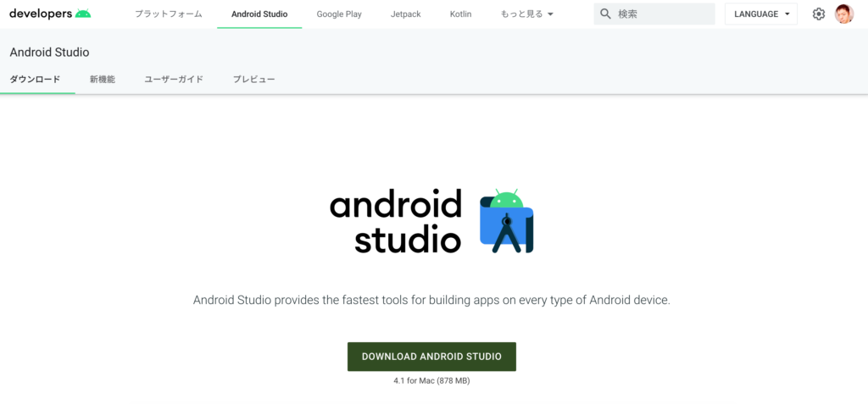Image resolution: width=868 pixels, height=404 pixels.
Task: Click the android studio wordmark image
Action: coord(396,221)
